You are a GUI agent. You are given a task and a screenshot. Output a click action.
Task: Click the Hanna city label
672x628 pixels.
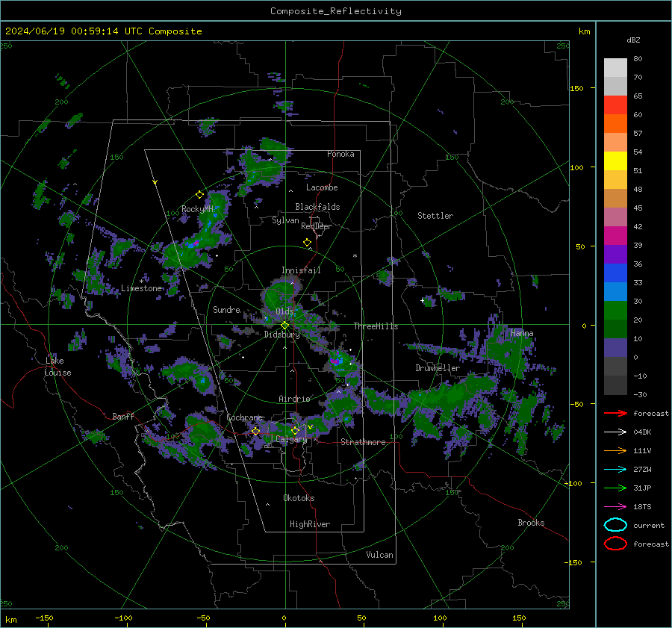tap(522, 334)
